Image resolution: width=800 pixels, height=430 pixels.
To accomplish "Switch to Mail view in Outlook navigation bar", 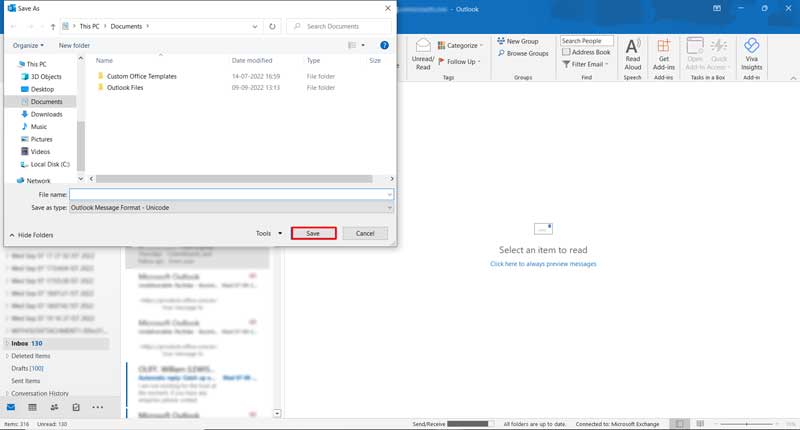I will [11, 407].
